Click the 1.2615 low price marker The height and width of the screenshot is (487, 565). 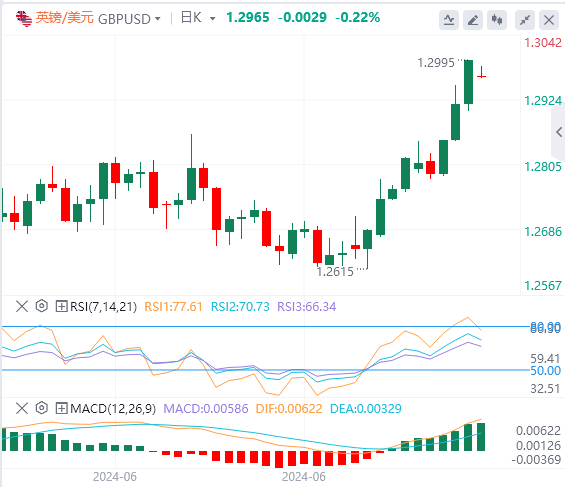[x=335, y=272]
